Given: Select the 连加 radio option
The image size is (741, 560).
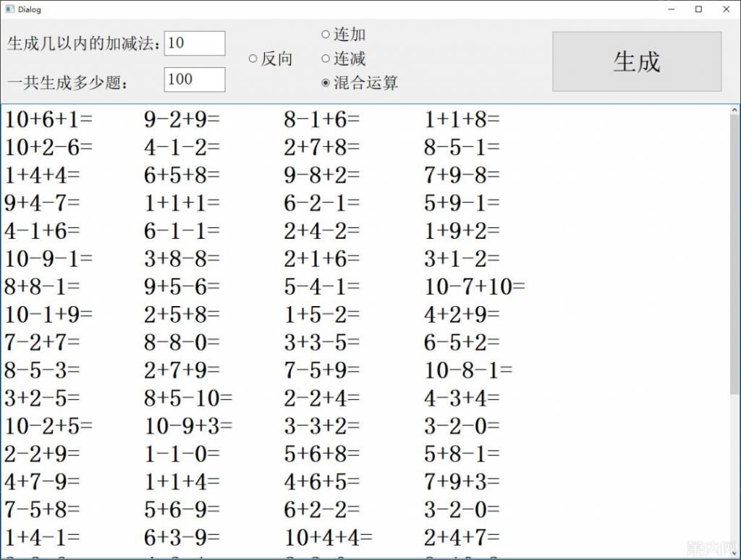Looking at the screenshot, I should 343,34.
